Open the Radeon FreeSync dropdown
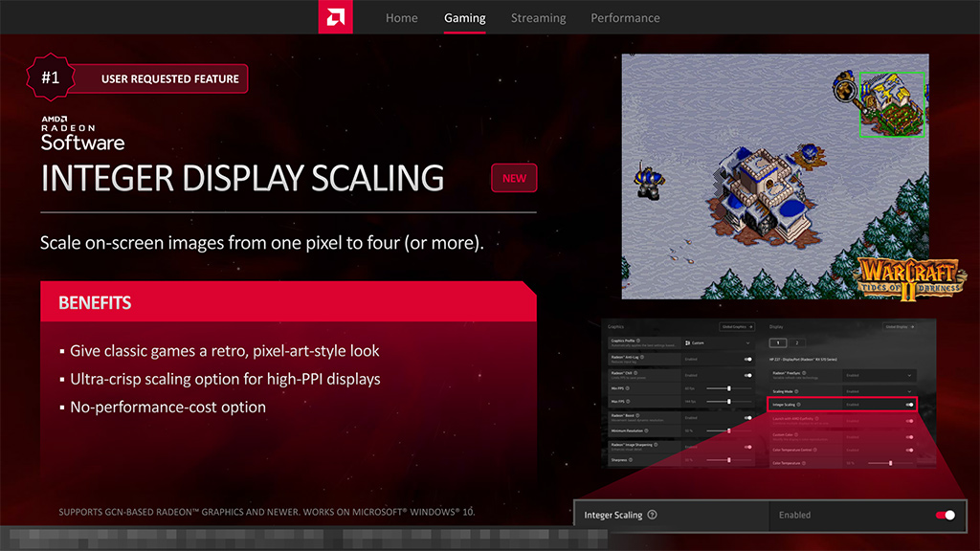Image resolution: width=980 pixels, height=551 pixels. click(x=880, y=375)
